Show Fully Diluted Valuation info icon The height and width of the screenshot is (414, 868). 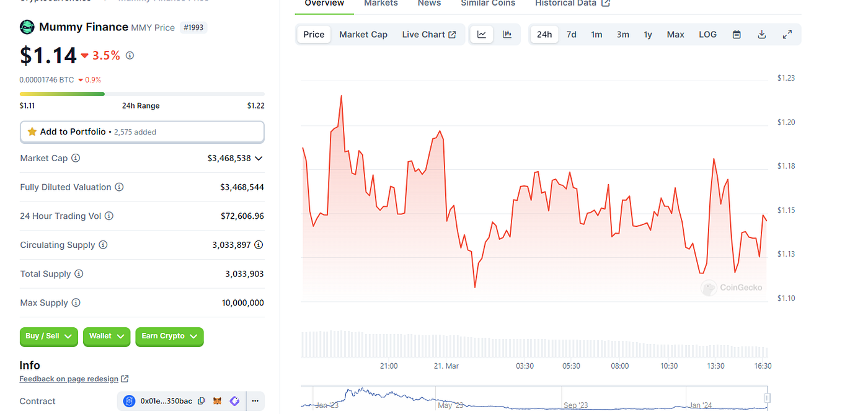pos(119,187)
